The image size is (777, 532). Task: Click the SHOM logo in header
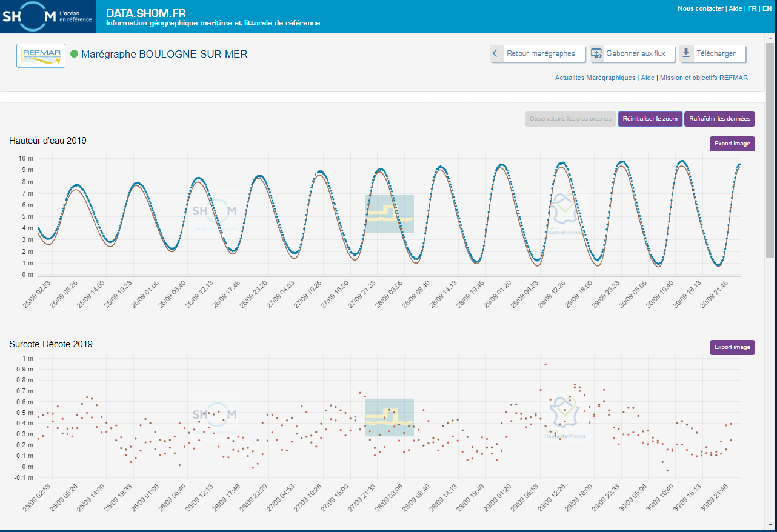pyautogui.click(x=47, y=16)
